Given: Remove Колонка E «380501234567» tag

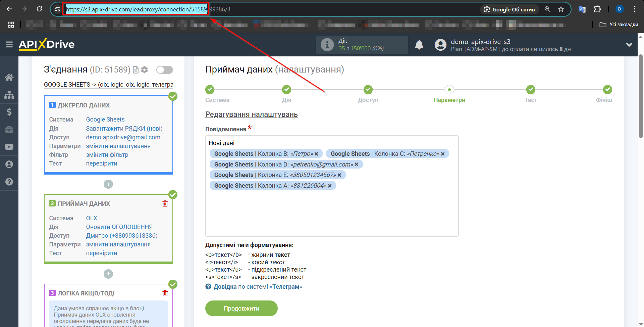Looking at the screenshot, I should click(339, 175).
